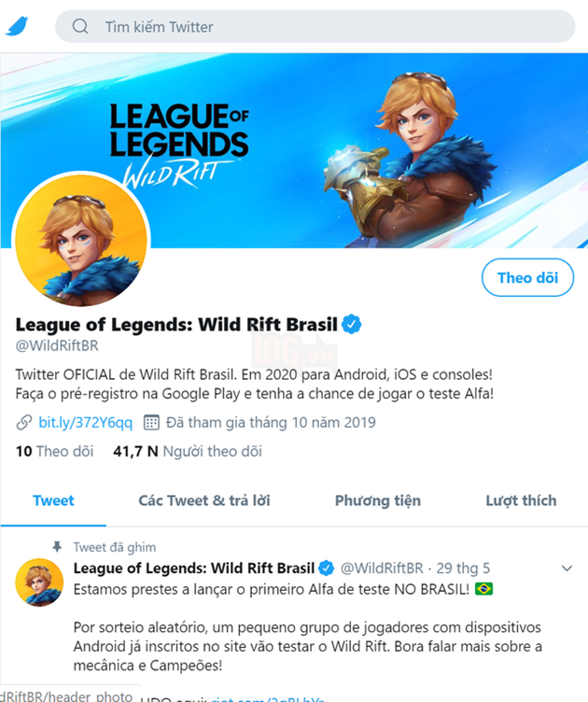
Task: Open the bit.ly/372Y6qq link
Action: coord(86,422)
